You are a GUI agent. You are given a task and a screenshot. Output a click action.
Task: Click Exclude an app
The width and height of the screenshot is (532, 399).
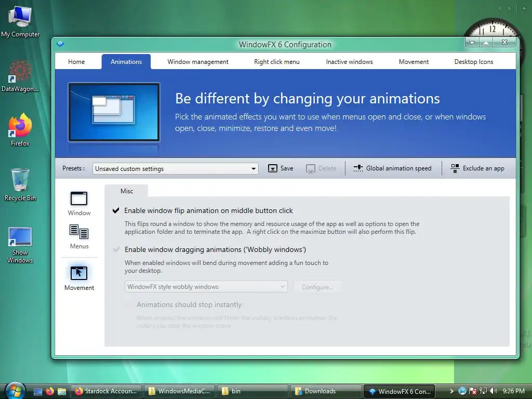[477, 168]
